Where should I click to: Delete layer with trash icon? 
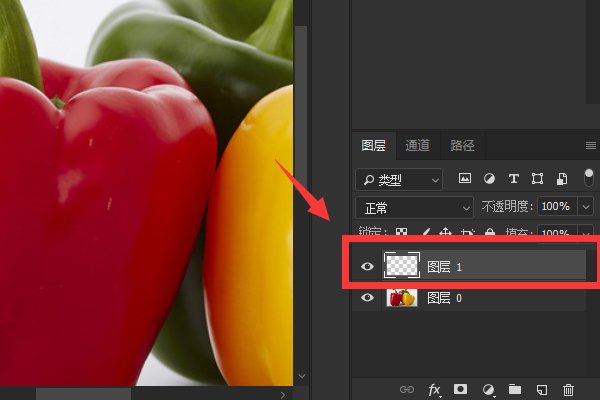click(x=568, y=389)
